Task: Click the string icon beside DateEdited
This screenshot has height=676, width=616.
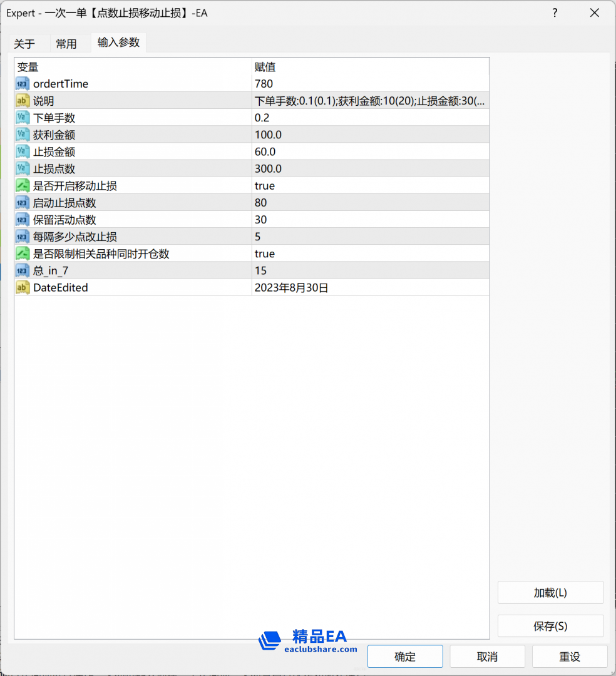Action: point(23,288)
